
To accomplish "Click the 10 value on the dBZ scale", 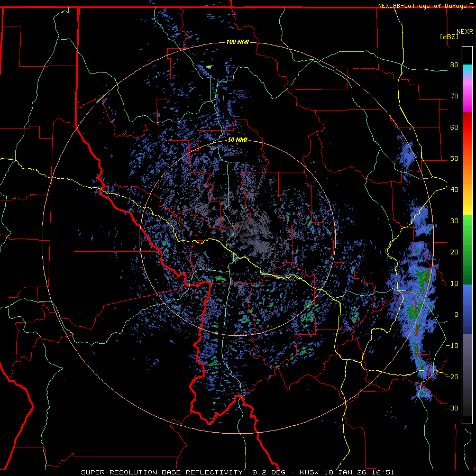I will [x=454, y=283].
